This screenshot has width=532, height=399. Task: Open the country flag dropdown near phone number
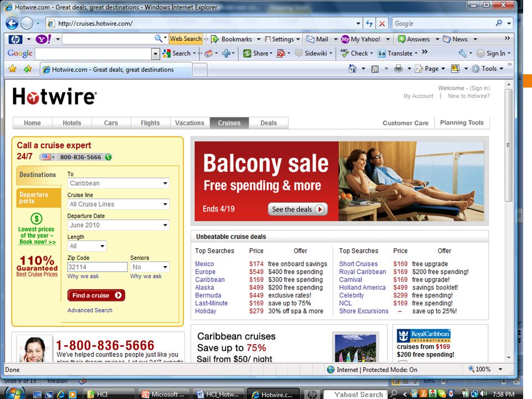click(x=48, y=157)
